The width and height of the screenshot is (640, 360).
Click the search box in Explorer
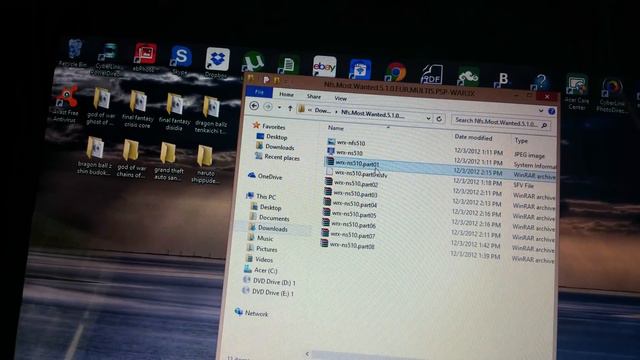point(502,122)
